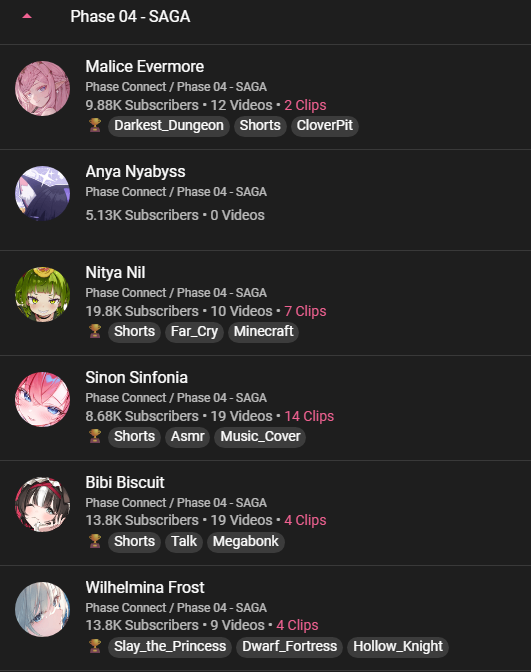Open Nitya Nil's green-haired avatar
The image size is (531, 672).
pos(42,294)
